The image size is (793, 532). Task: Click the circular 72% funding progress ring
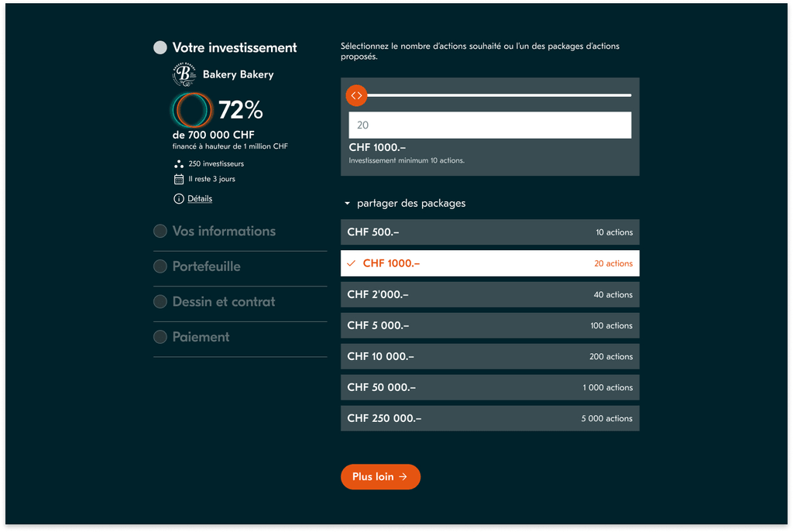tap(192, 110)
